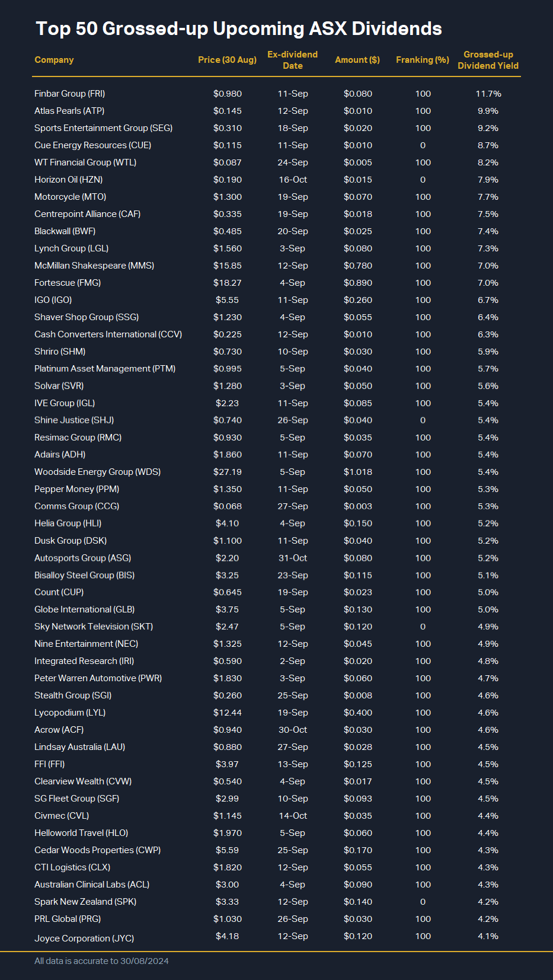
Task: Click the Grossed-up Dividend Yield header
Action: click(x=488, y=60)
